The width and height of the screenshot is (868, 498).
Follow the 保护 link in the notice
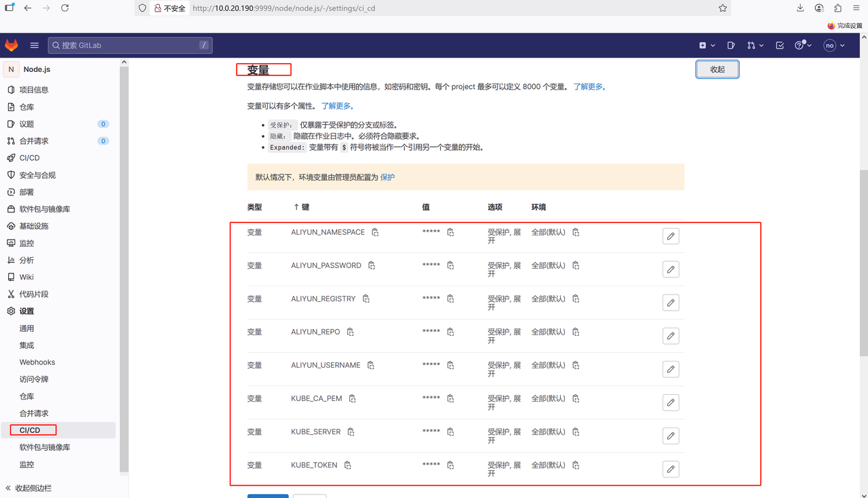pyautogui.click(x=387, y=177)
